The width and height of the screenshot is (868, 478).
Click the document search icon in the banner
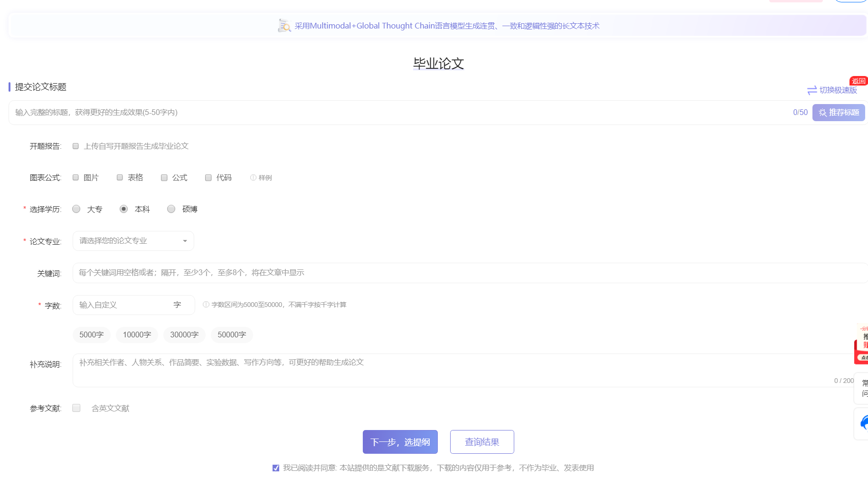tap(284, 26)
